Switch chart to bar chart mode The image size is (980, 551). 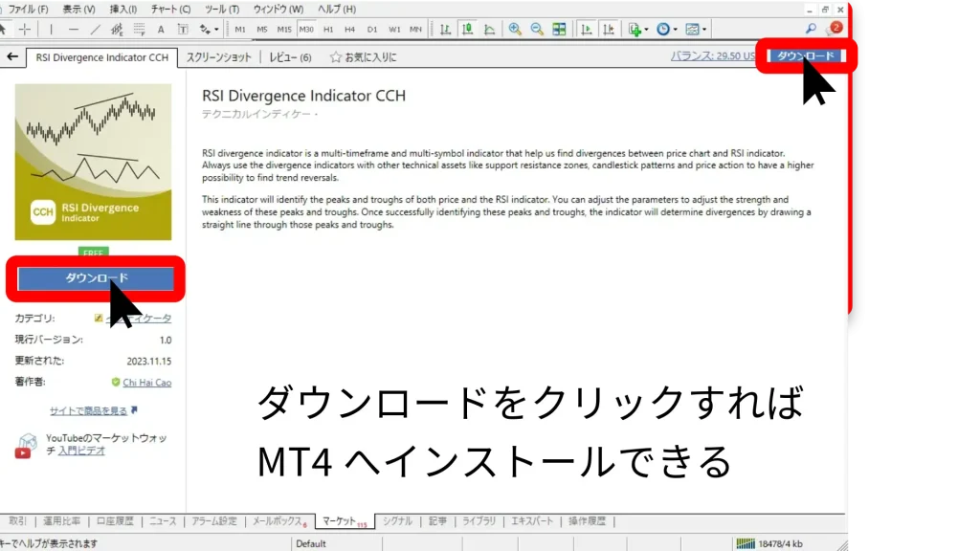click(445, 29)
